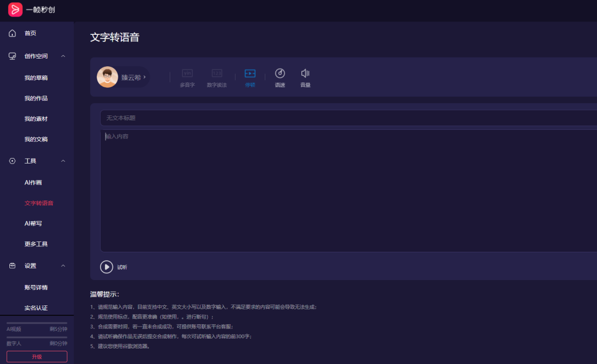The width and height of the screenshot is (597, 364).
Task: Switch to 我的草稿 drafts page
Action: click(36, 77)
